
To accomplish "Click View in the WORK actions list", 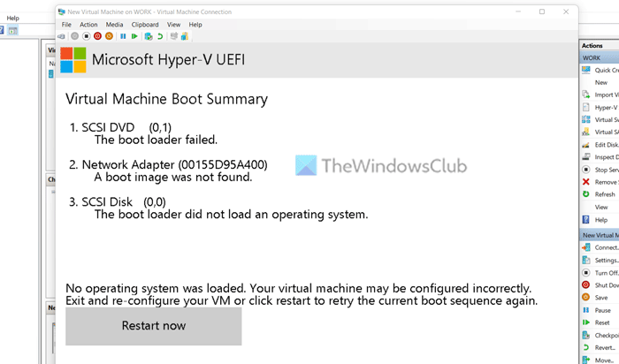I will coord(600,207).
